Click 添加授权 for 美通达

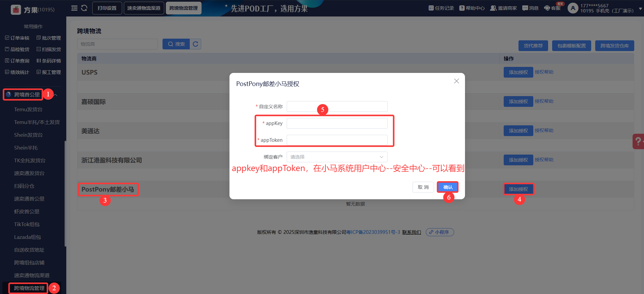518,131
